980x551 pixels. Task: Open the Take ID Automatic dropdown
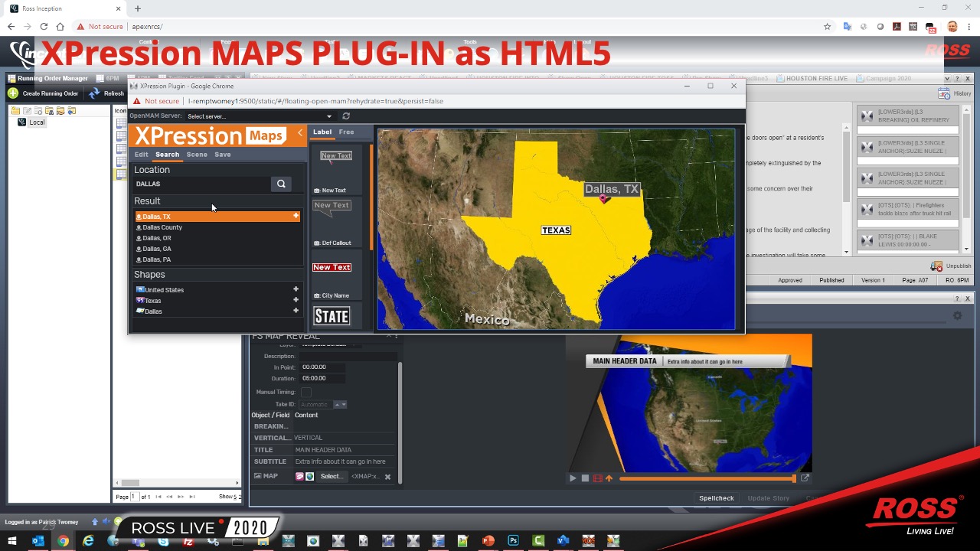point(323,404)
